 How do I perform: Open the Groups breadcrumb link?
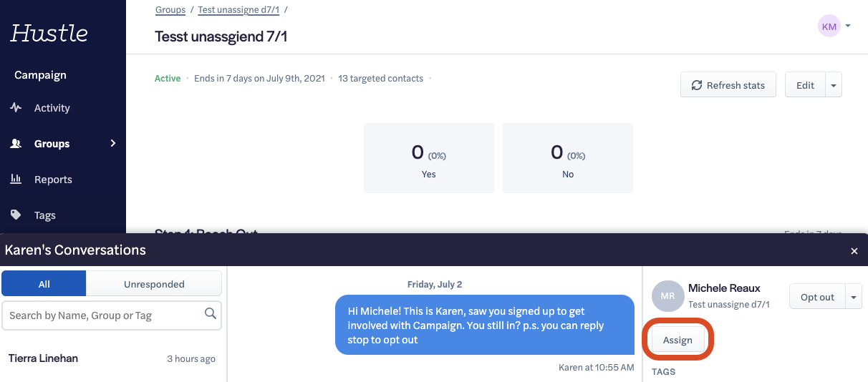(170, 10)
